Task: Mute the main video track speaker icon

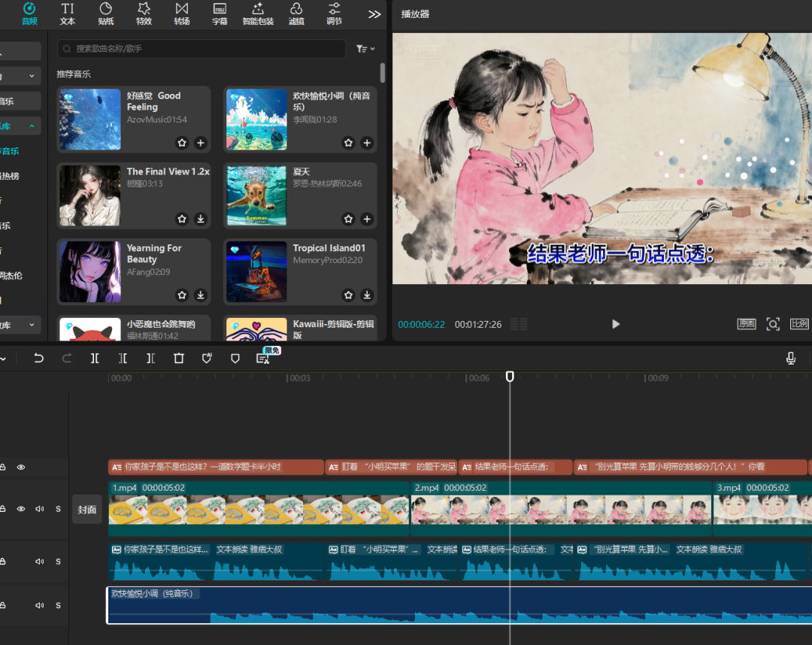Action: click(x=39, y=509)
